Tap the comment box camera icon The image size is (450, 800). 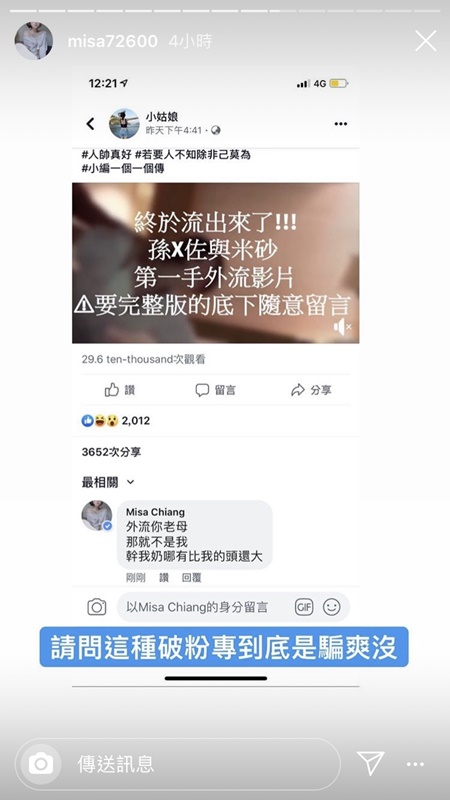coord(96,607)
